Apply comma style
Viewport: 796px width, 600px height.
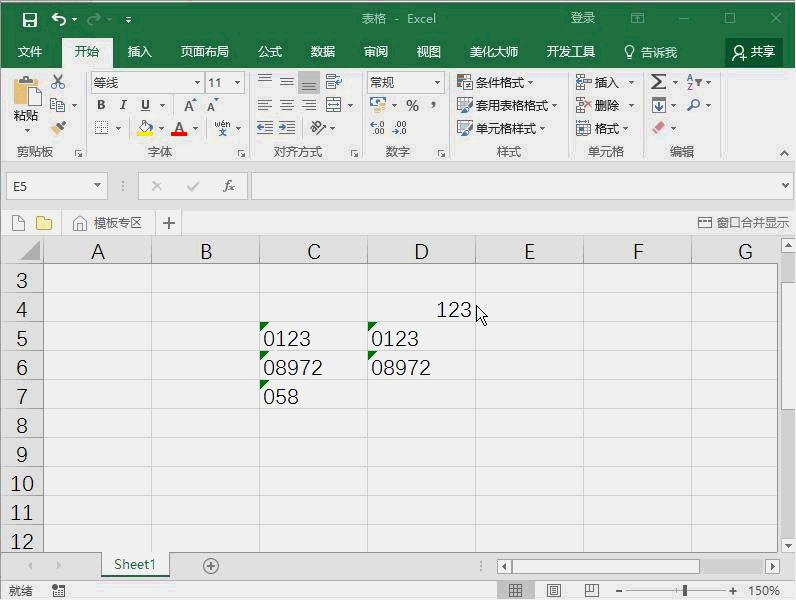[x=433, y=105]
